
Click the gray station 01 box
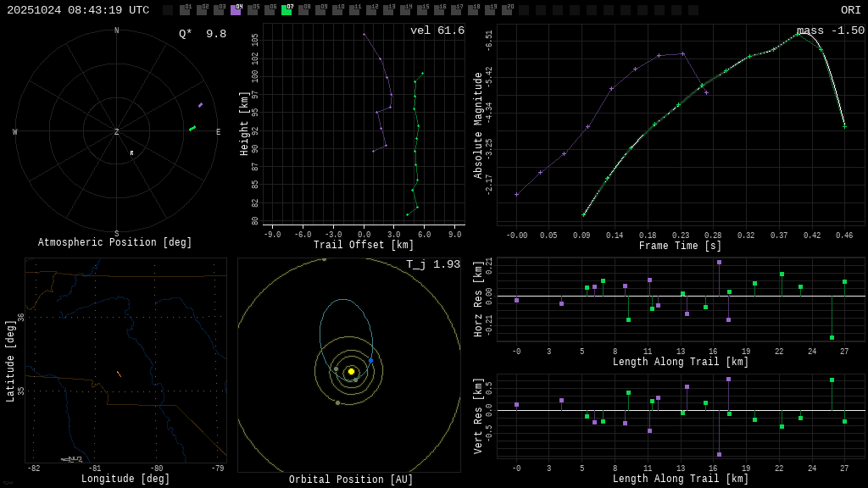(185, 10)
